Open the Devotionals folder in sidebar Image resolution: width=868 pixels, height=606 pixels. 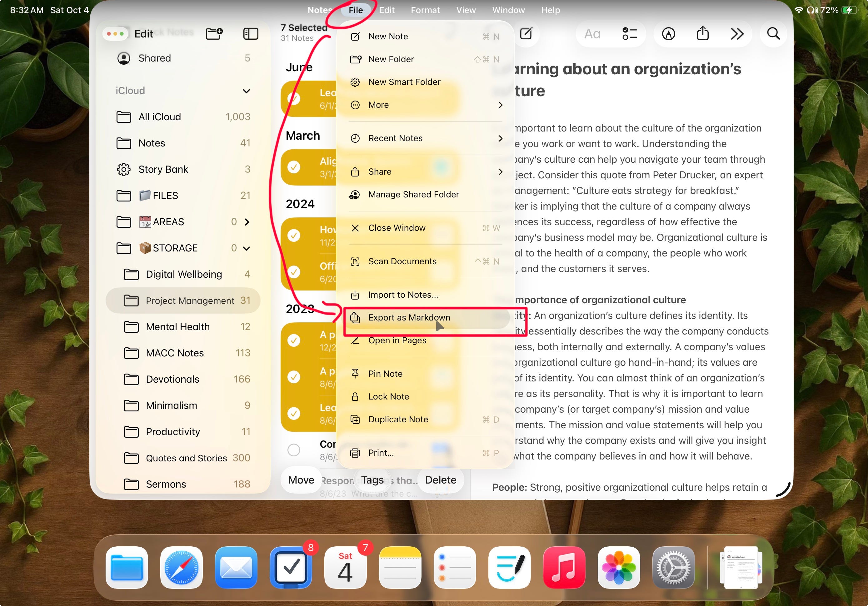click(172, 379)
